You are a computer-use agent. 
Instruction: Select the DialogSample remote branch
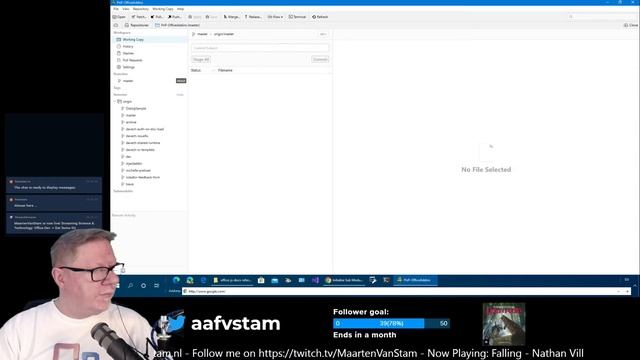click(136, 109)
